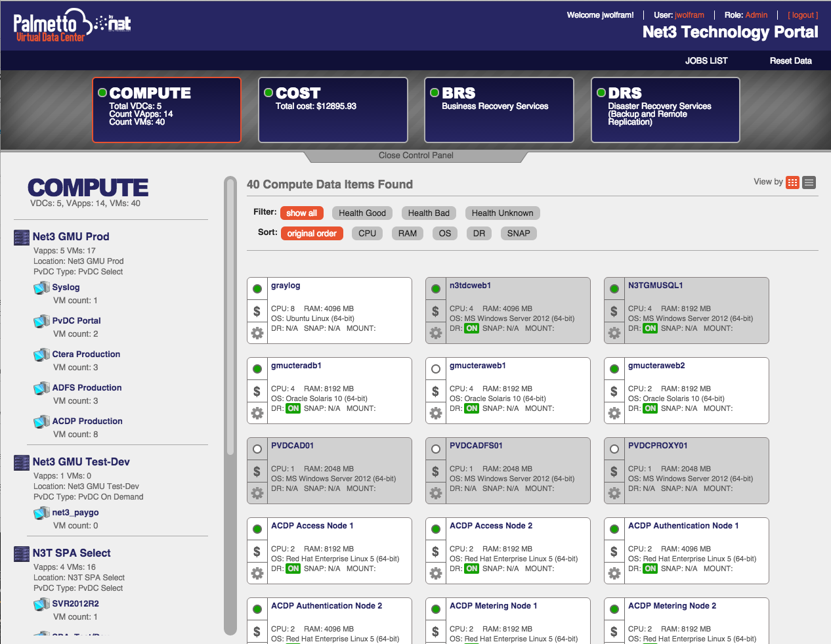Screen dimensions: 831x644
Task: Toggle DR ON badge on n3tdcweb1 card
Action: point(472,328)
